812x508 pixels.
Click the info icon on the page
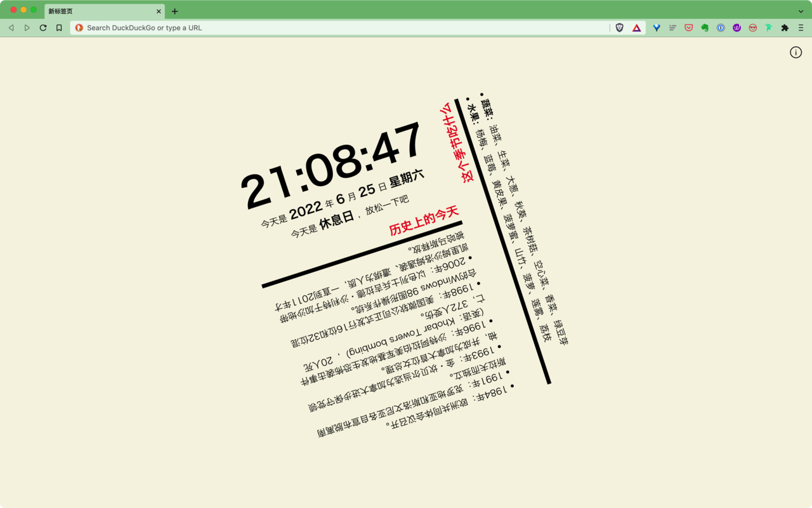click(x=796, y=53)
